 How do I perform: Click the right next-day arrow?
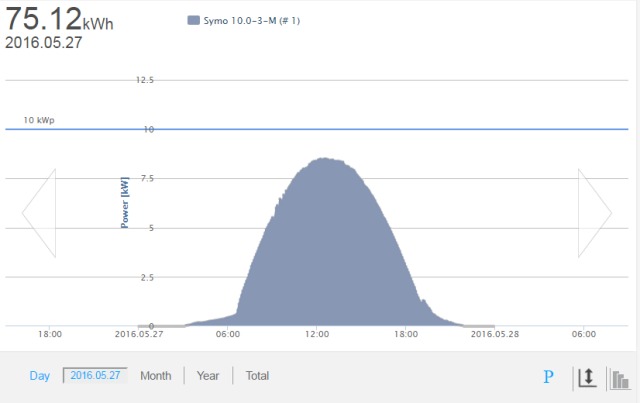[594, 213]
